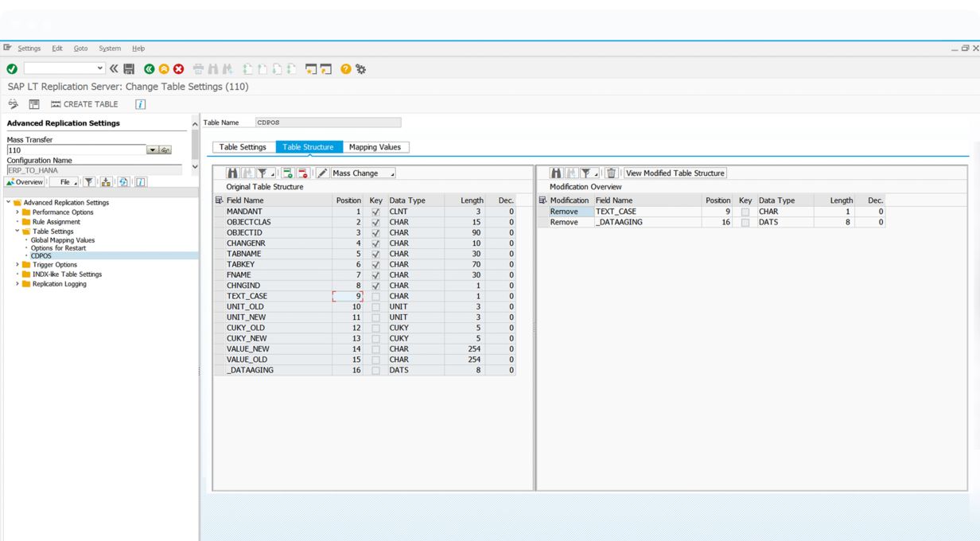This screenshot has width=980, height=541.
Task: Toggle the Key checkbox for MANDANT row
Action: coord(375,212)
